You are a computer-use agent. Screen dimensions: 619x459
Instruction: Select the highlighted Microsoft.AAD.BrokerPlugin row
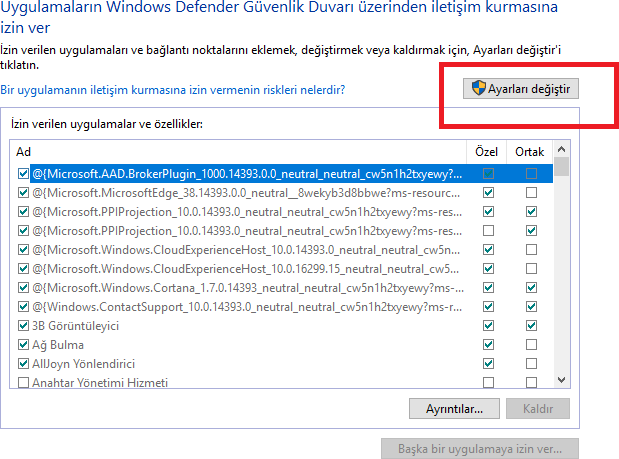tap(281, 174)
